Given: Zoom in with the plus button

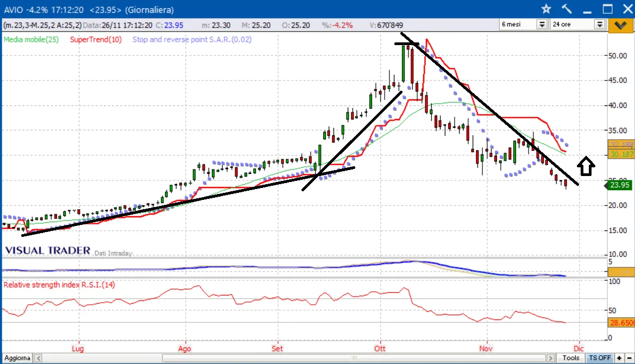Looking at the screenshot, I should (619, 358).
